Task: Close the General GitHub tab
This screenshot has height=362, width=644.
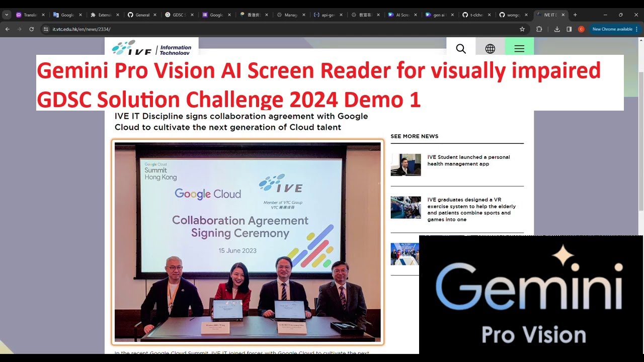Action: click(155, 15)
